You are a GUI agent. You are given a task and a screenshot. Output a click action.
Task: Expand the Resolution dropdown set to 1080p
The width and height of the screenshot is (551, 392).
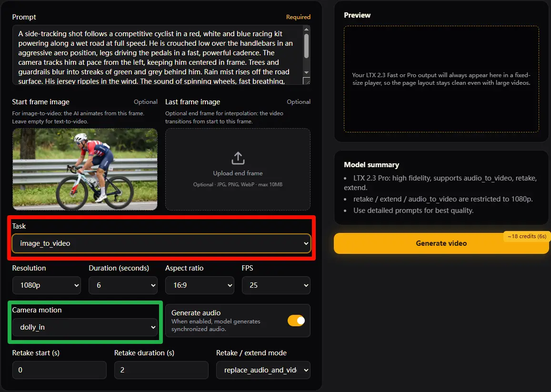click(47, 285)
